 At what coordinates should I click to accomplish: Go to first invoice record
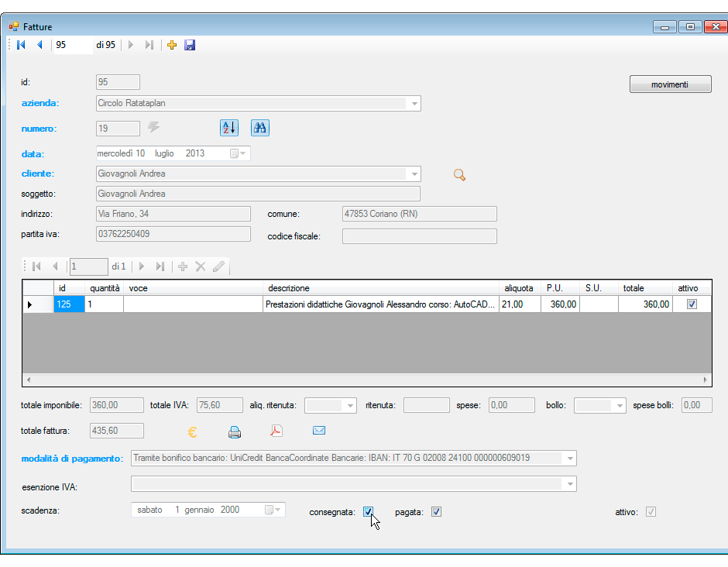21,45
